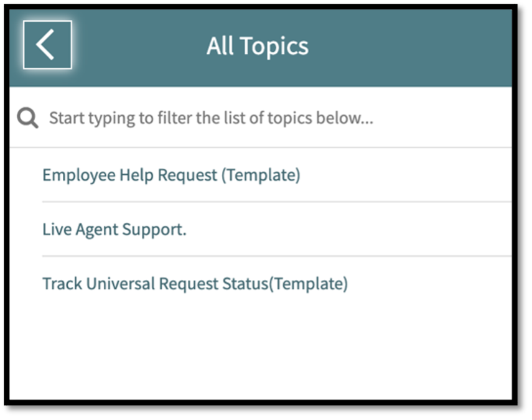This screenshot has width=532, height=420.
Task: Click the teal header bar area
Action: click(404, 45)
